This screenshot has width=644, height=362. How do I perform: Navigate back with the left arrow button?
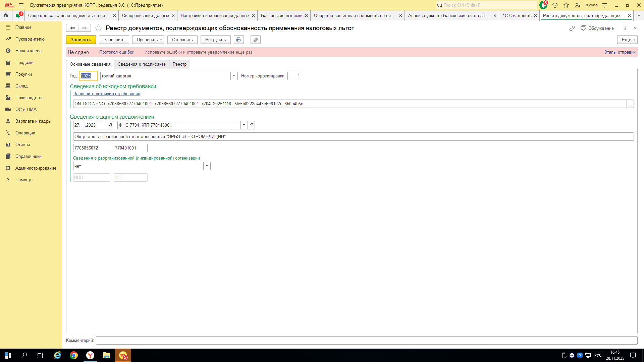pos(72,28)
